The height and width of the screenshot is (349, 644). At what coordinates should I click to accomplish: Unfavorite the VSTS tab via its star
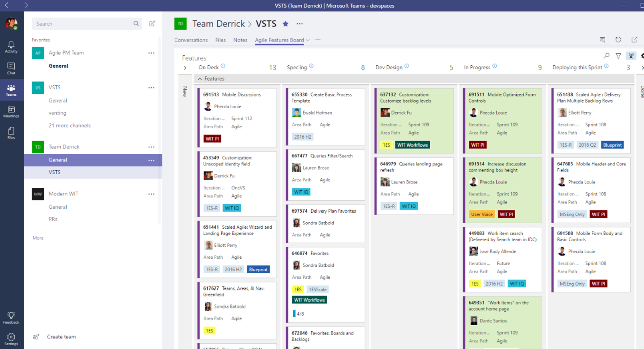(x=285, y=24)
